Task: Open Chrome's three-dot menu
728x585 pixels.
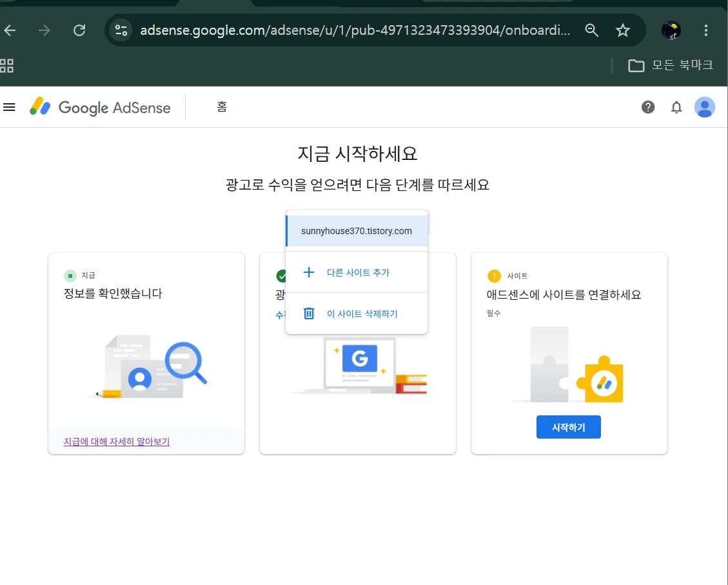Action: pos(705,31)
